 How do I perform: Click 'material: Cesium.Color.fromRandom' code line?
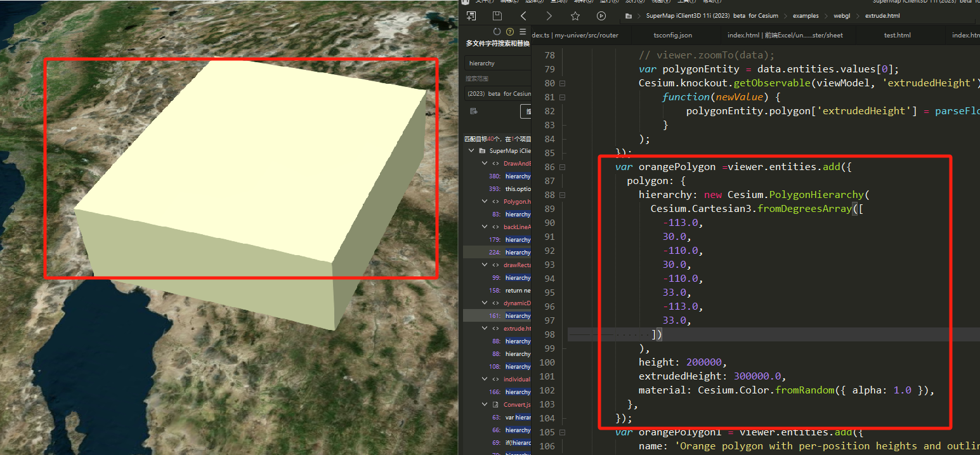(787, 390)
